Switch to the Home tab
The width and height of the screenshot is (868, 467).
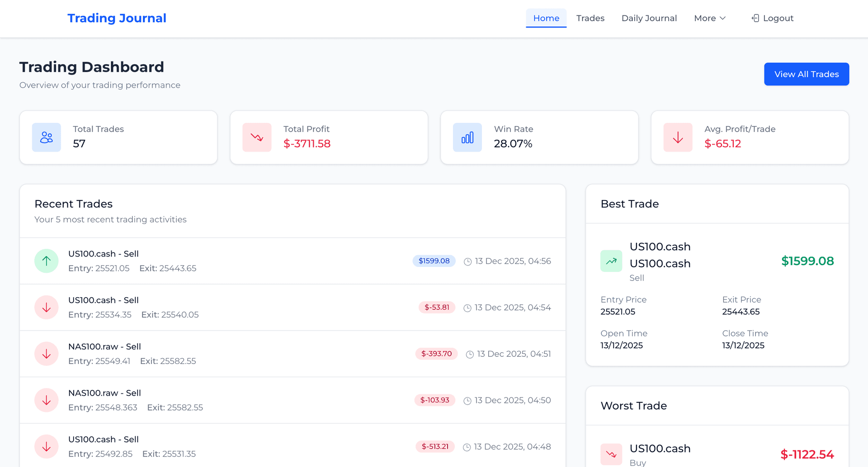(546, 18)
